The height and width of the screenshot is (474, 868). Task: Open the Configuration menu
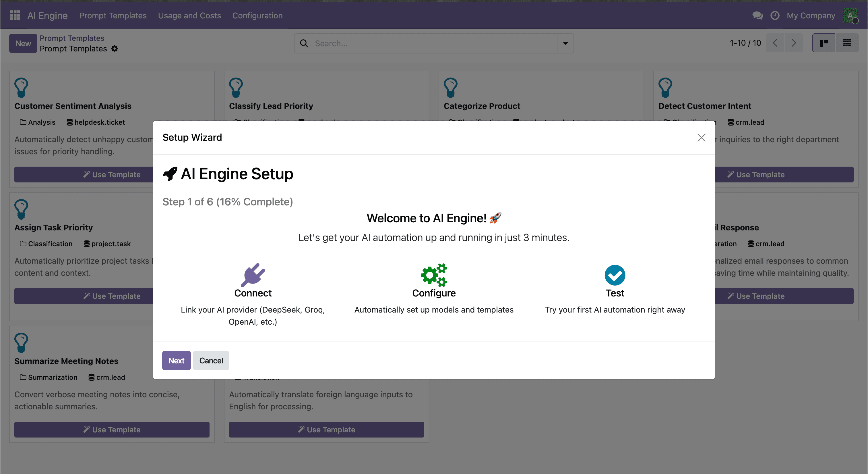pos(257,16)
